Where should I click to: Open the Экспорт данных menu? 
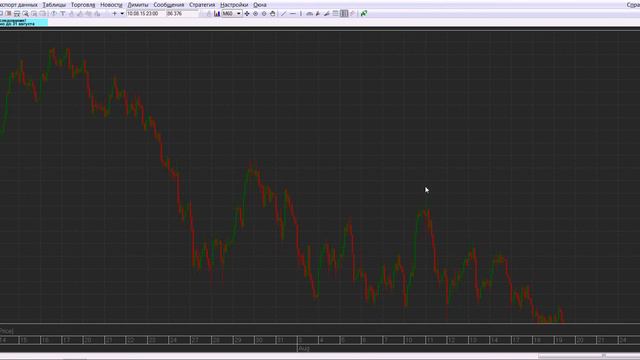(18, 5)
